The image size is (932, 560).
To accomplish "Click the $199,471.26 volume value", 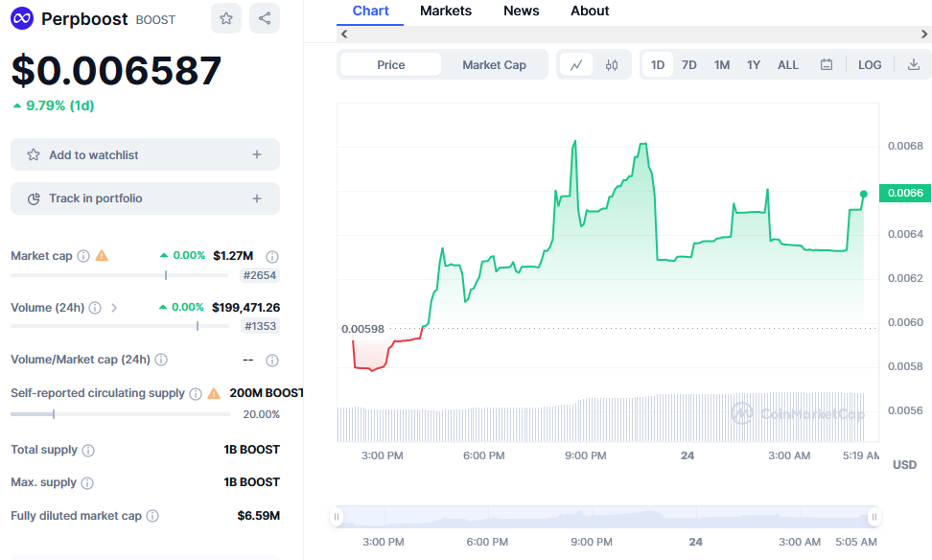I will pyautogui.click(x=246, y=308).
